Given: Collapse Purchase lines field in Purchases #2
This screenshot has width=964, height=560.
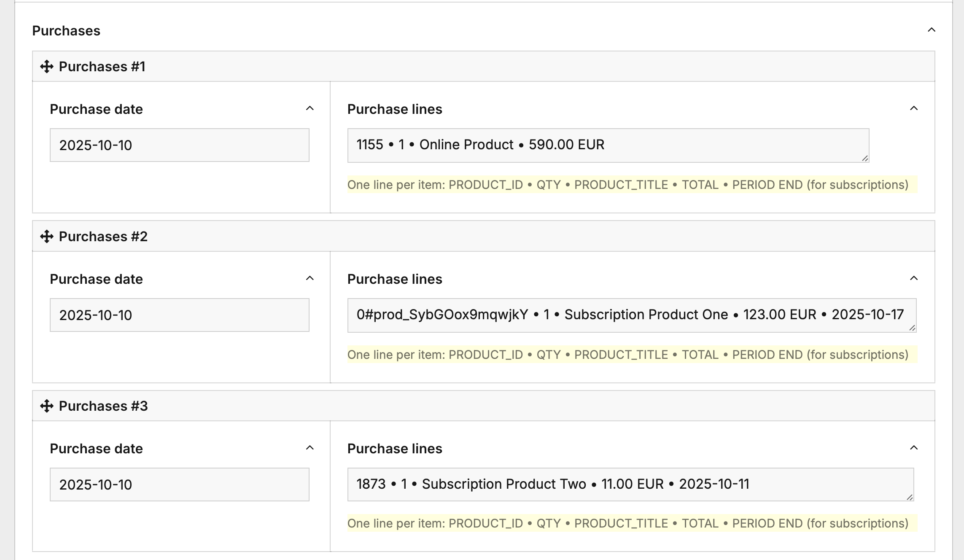Looking at the screenshot, I should [x=914, y=279].
